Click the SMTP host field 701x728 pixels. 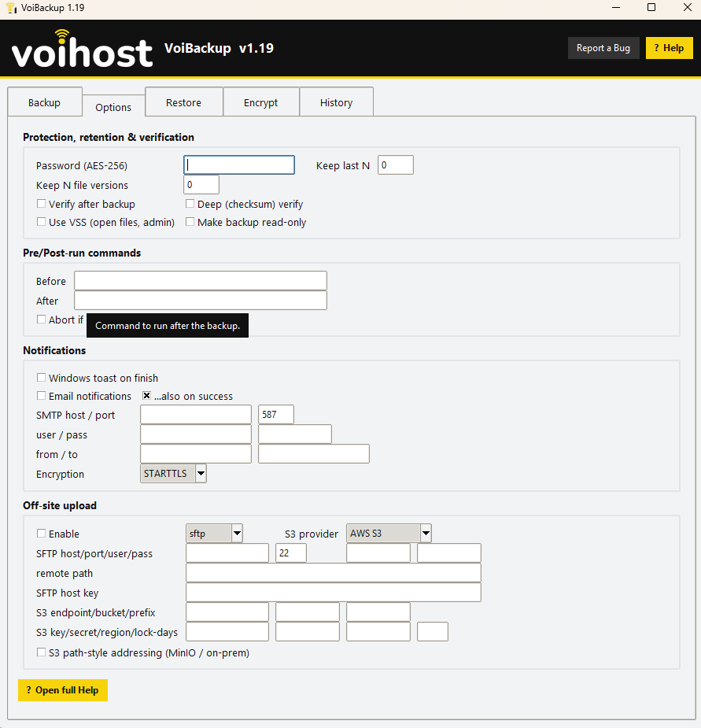196,414
